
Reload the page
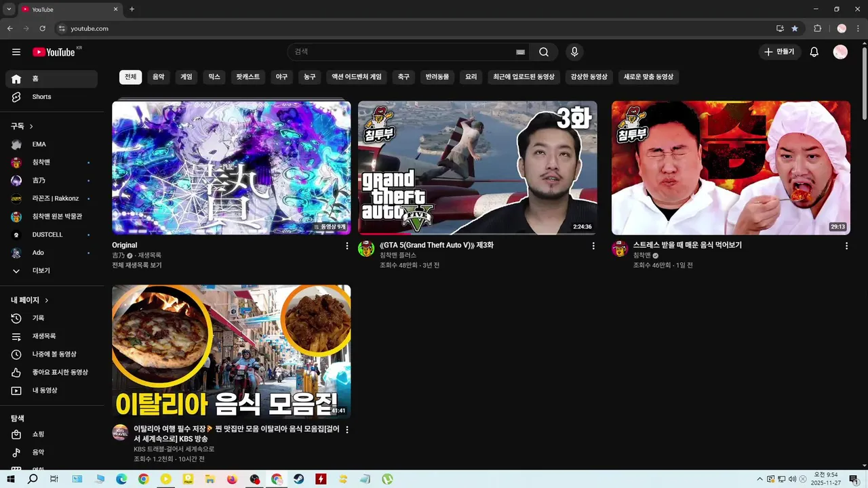tap(42, 28)
